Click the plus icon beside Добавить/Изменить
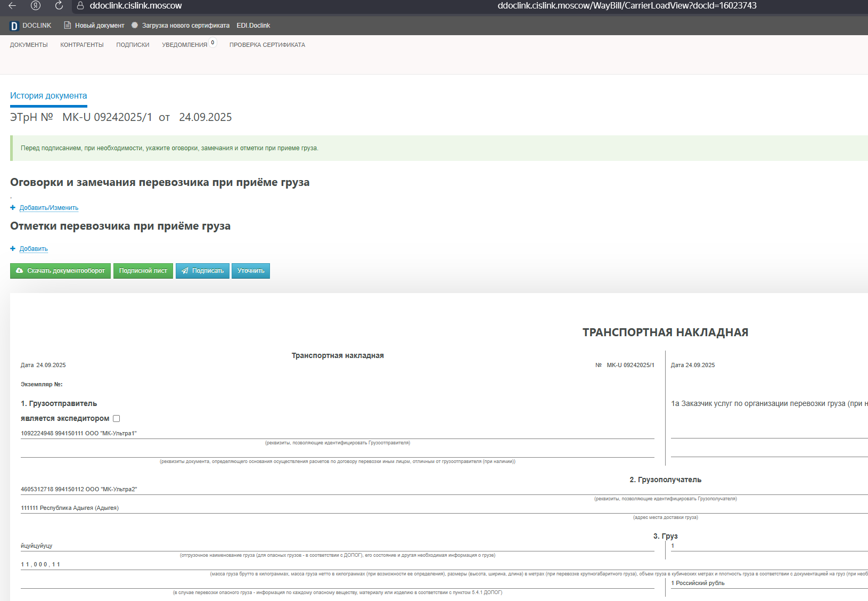 click(x=13, y=208)
